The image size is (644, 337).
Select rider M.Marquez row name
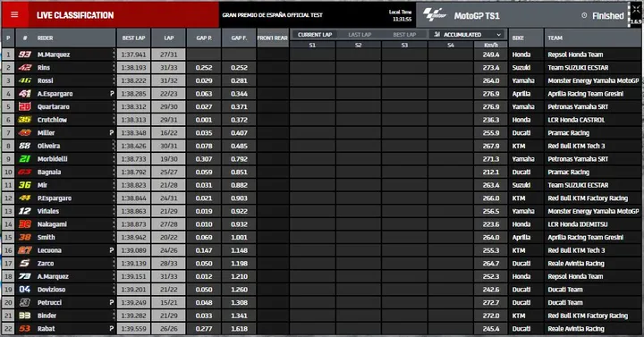click(54, 55)
